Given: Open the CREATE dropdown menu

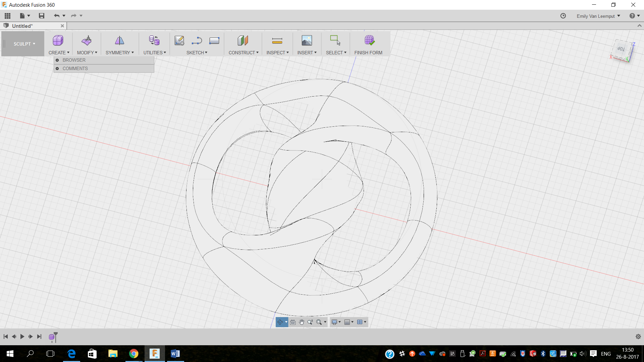Looking at the screenshot, I should click(x=59, y=53).
